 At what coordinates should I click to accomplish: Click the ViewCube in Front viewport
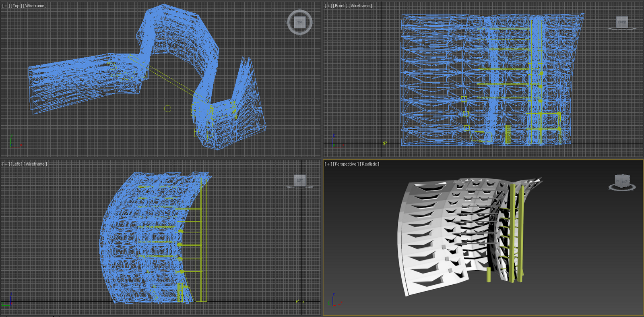pos(622,22)
